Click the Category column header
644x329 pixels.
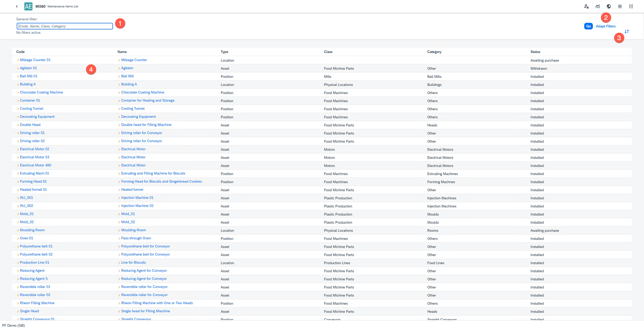pos(434,52)
